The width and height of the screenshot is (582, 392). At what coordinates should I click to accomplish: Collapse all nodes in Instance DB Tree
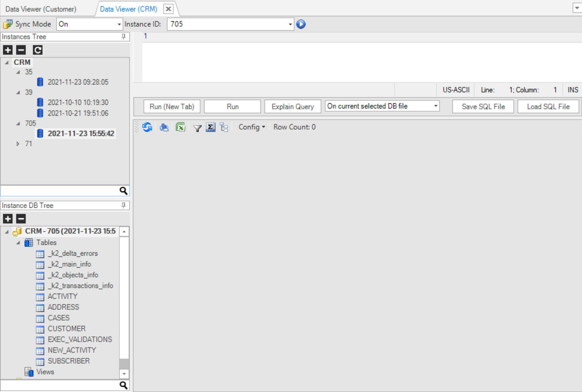tap(21, 219)
